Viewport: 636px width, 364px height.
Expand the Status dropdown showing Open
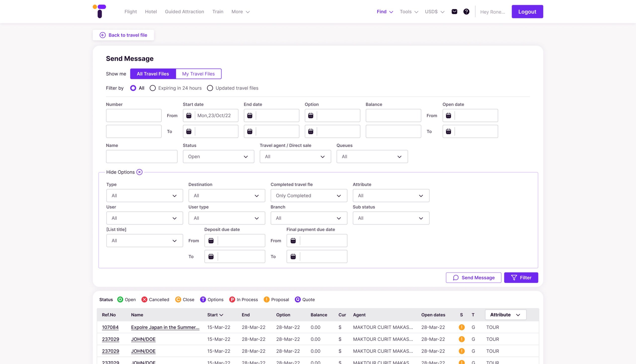(x=218, y=156)
